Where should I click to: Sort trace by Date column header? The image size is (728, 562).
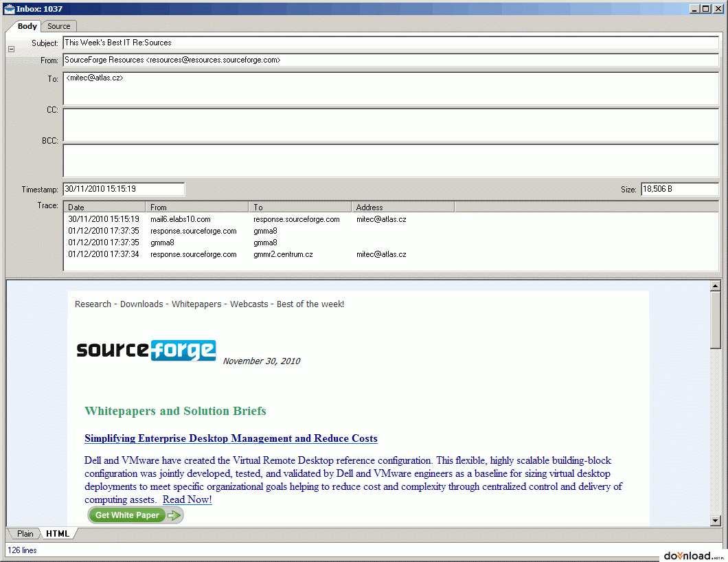104,207
